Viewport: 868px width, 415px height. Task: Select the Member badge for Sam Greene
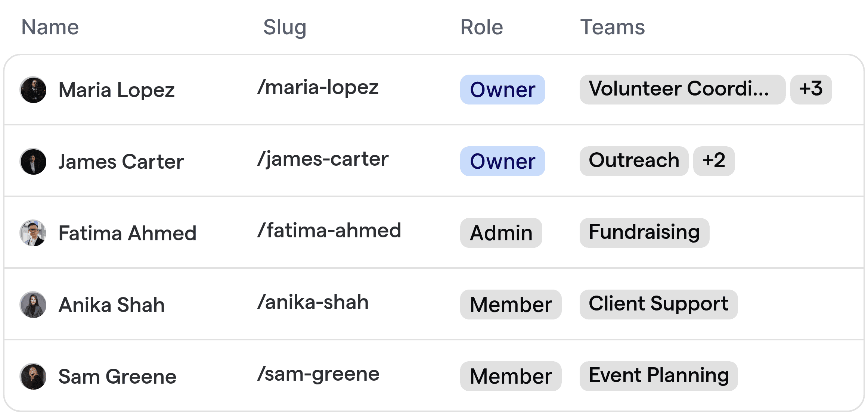pos(511,376)
